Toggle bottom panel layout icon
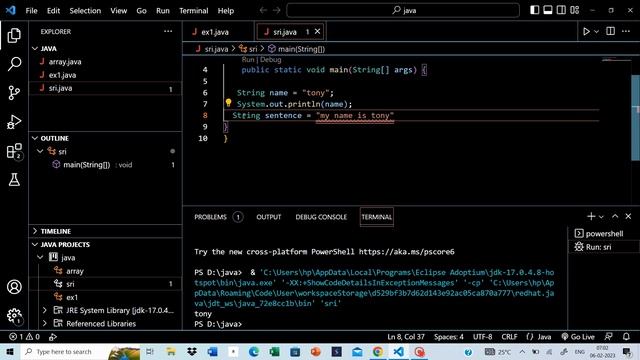640x360 pixels. coord(548,10)
